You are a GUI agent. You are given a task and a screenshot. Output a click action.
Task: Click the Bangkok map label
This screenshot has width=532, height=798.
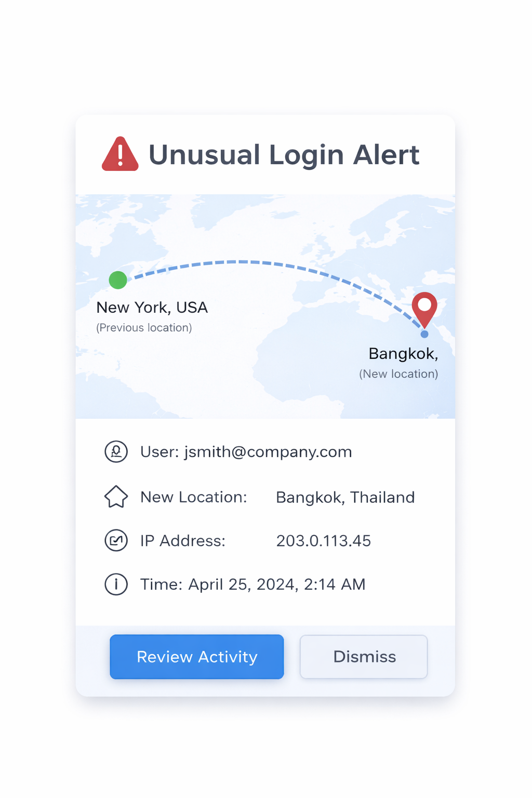pos(404,354)
